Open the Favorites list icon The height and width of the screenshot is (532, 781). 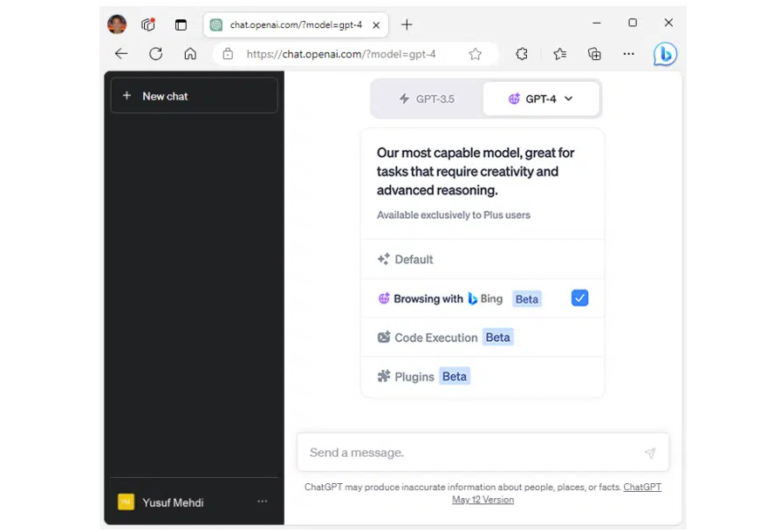tap(560, 54)
